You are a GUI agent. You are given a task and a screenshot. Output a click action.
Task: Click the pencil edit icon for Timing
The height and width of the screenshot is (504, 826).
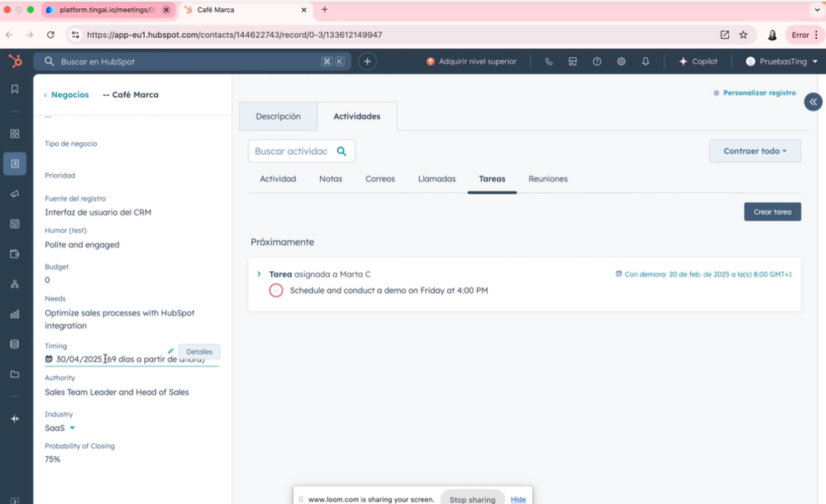pos(171,351)
